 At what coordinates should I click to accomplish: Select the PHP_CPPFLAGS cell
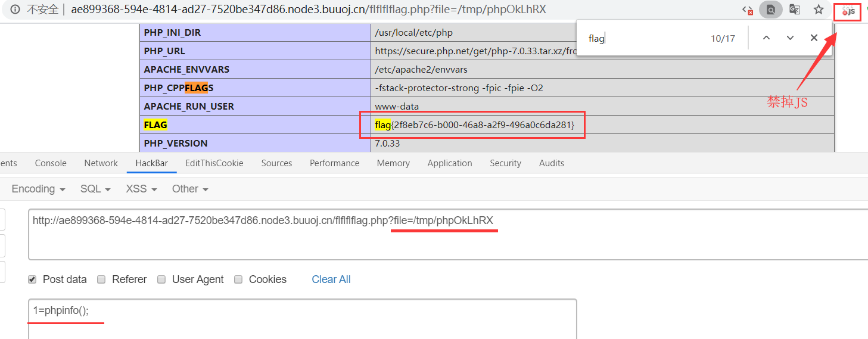click(x=255, y=88)
